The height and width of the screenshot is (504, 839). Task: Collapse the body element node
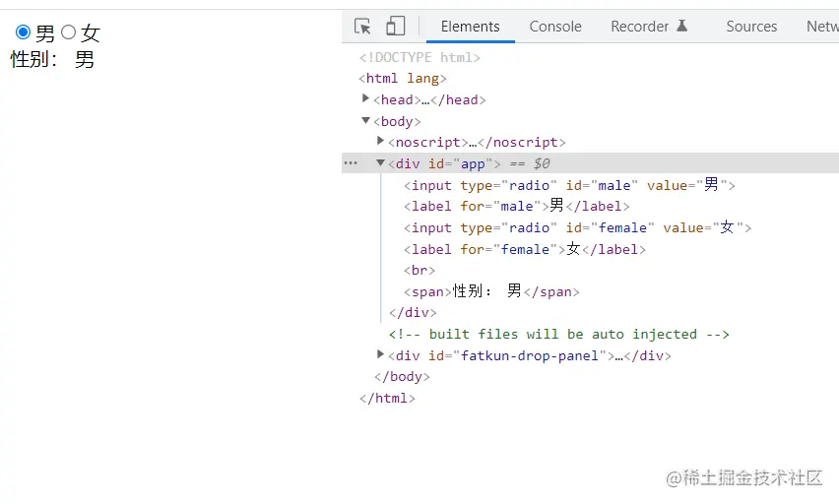tap(366, 121)
